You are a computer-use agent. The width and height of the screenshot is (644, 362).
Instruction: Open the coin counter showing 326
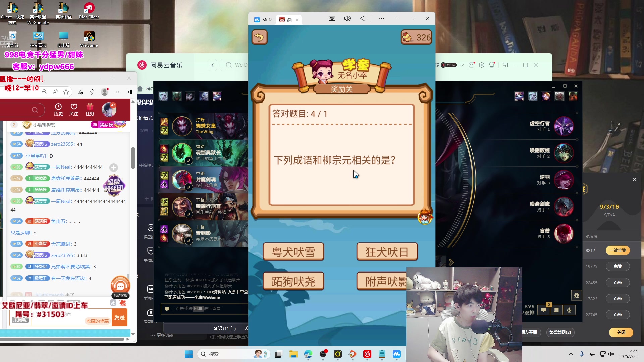pyautogui.click(x=416, y=37)
